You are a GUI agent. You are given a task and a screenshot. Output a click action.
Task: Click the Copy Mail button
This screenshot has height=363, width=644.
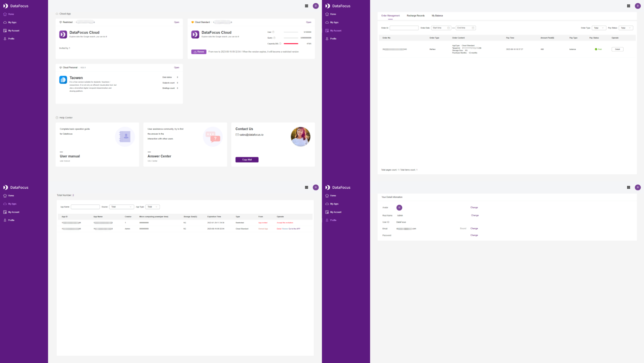pos(247,160)
